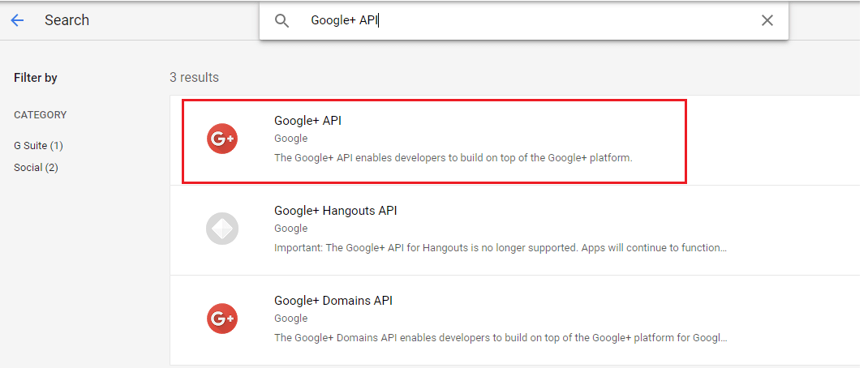Filter results by G Suite category

[x=38, y=146]
